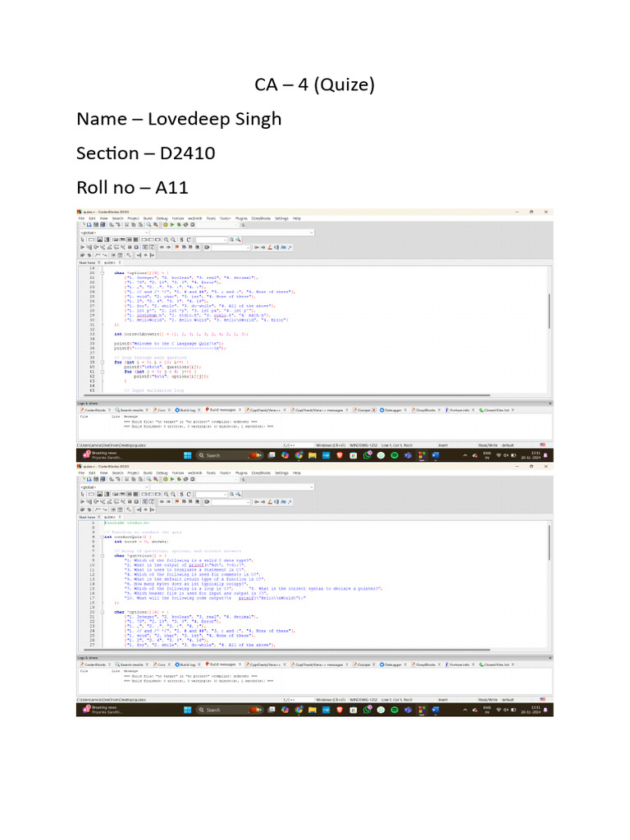The width and height of the screenshot is (630, 840).
Task: Click red bookmark flag in lower Code::Blocks toolbar
Action: pyautogui.click(x=177, y=501)
